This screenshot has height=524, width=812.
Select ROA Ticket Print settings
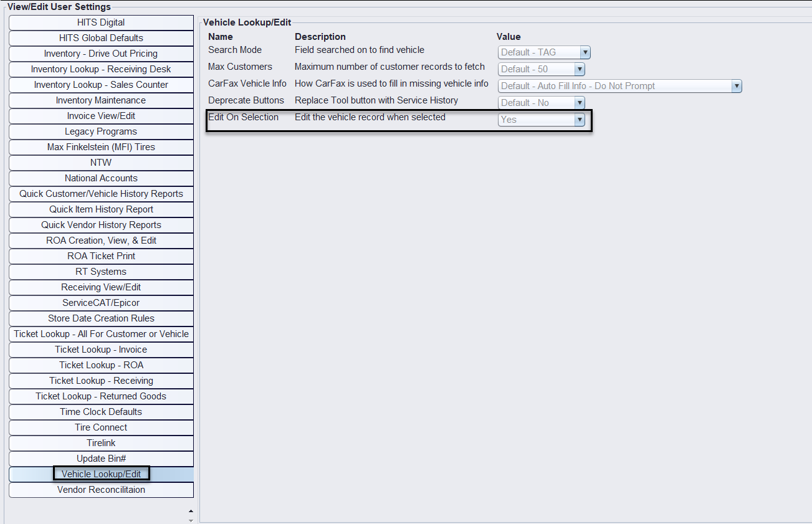[x=101, y=256]
